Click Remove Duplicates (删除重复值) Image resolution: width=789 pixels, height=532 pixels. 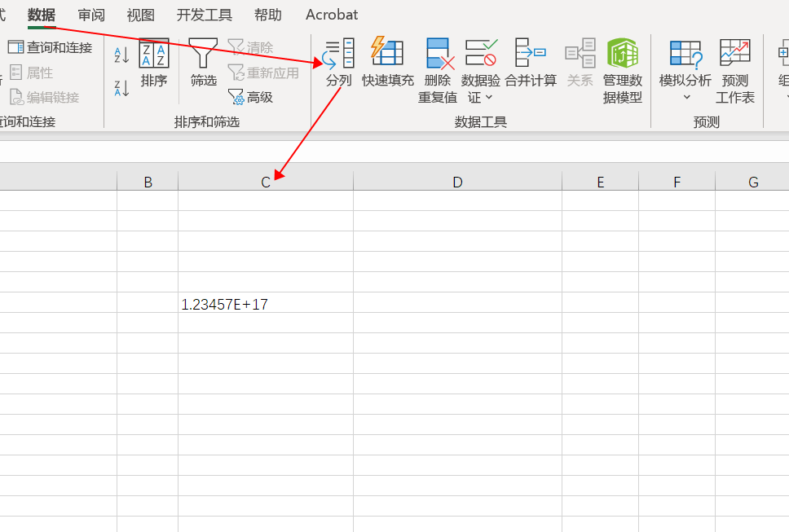tap(437, 70)
